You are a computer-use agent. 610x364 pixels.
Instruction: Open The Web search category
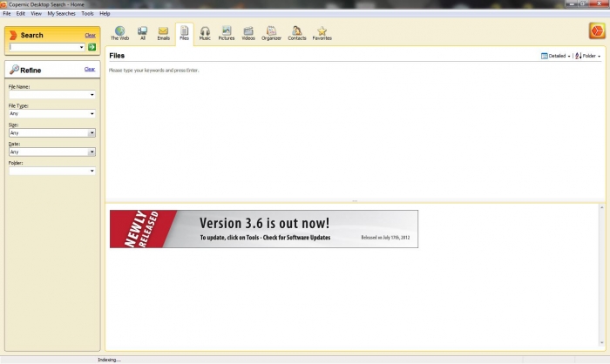coord(119,33)
